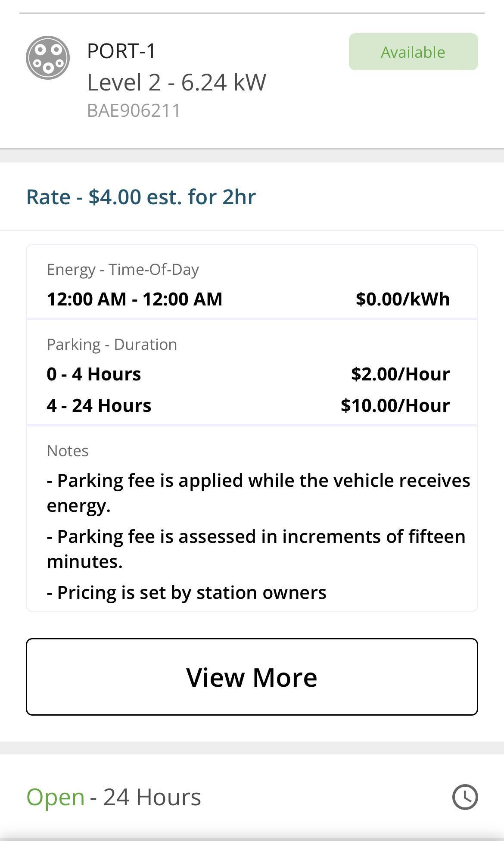Select the 4 - 24 Hours parking tier
The height and width of the screenshot is (841, 504).
point(99,405)
